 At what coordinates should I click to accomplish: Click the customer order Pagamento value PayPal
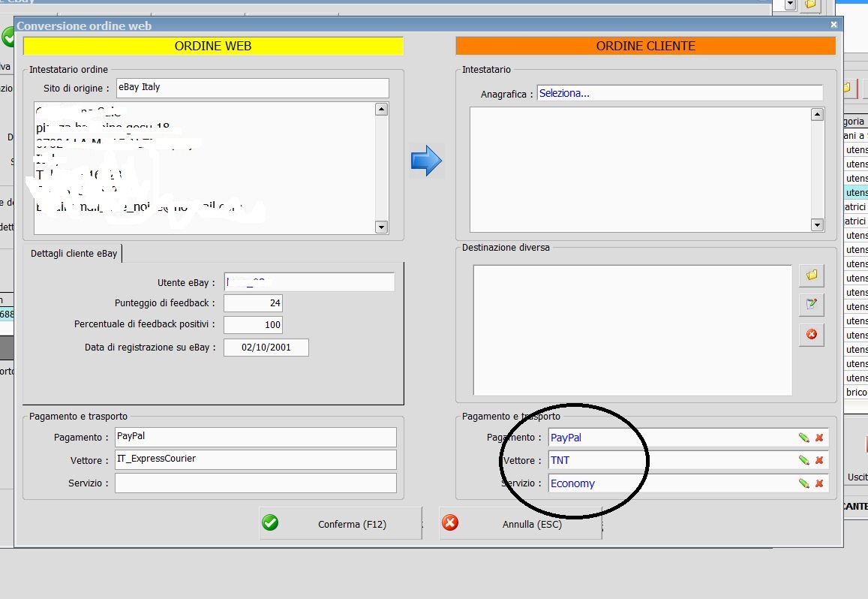(x=566, y=438)
